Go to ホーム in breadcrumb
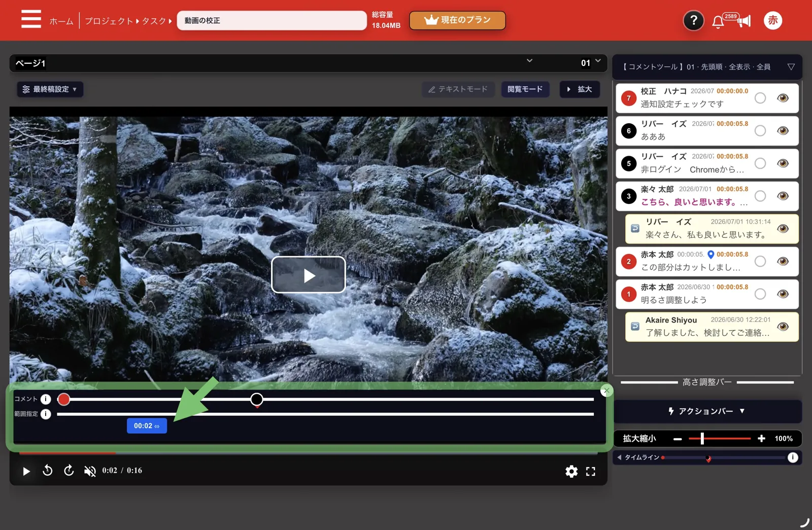Image resolution: width=812 pixels, height=530 pixels. 61,21
